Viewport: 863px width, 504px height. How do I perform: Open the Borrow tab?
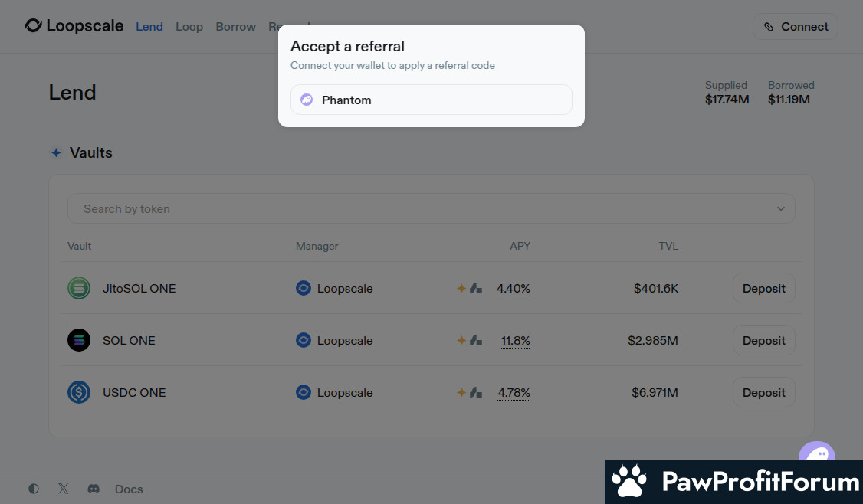tap(235, 27)
